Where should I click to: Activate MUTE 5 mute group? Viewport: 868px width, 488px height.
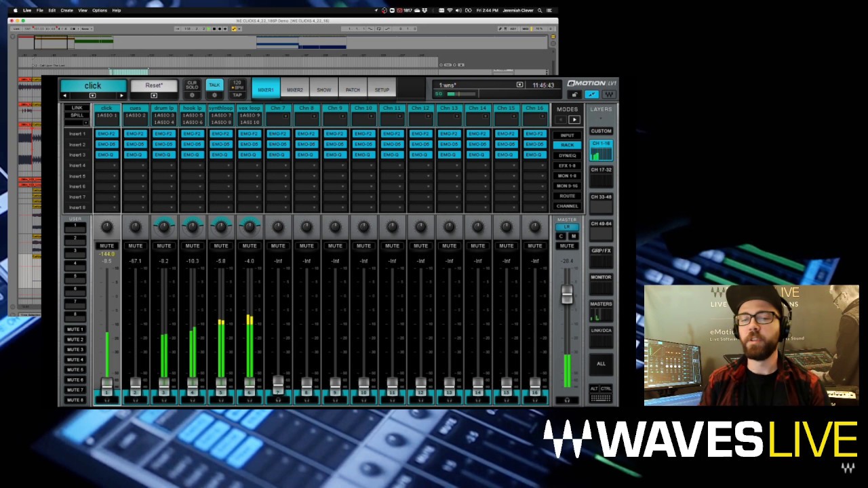[75, 369]
